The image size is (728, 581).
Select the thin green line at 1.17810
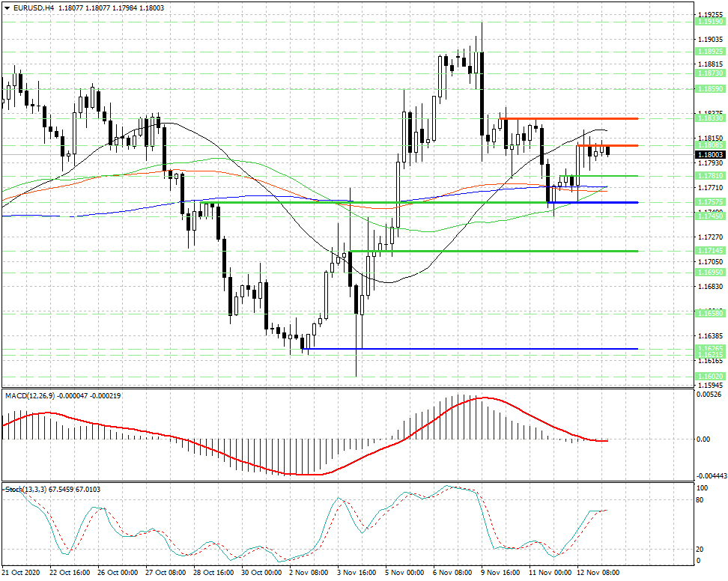pyautogui.click(x=599, y=176)
